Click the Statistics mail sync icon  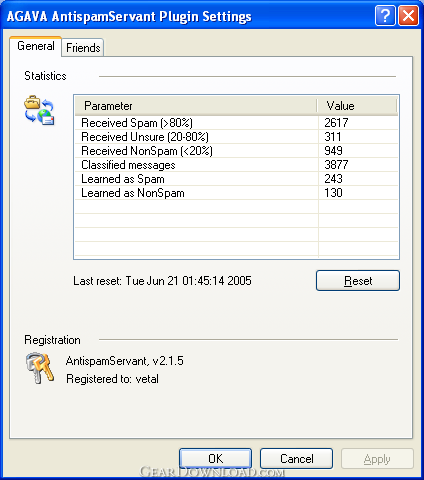coord(39,110)
